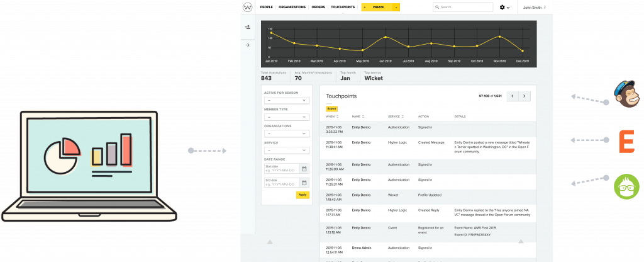The height and width of the screenshot is (262, 644).
Task: Click into the Search field
Action: coord(463,8)
